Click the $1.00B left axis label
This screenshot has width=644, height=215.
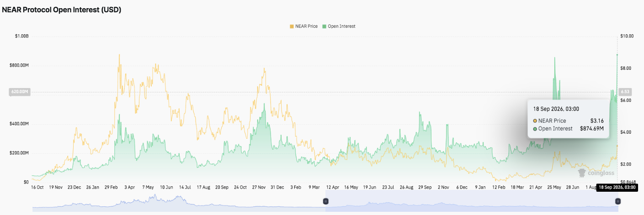point(23,36)
